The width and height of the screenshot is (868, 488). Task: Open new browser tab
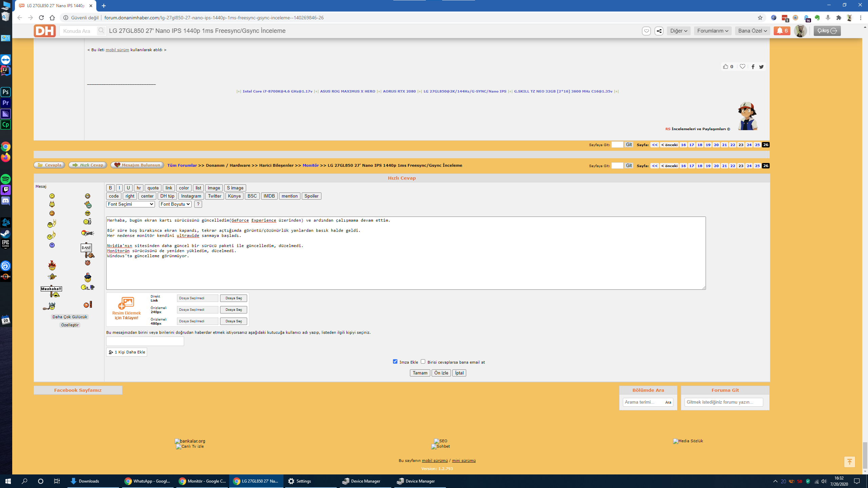point(104,6)
